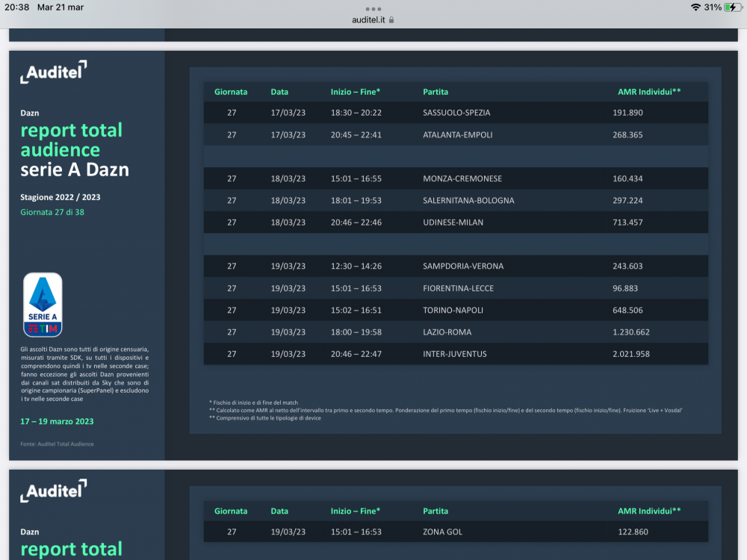This screenshot has width=747, height=560.
Task: Tap the Mar 21 mar date
Action: 61,7
